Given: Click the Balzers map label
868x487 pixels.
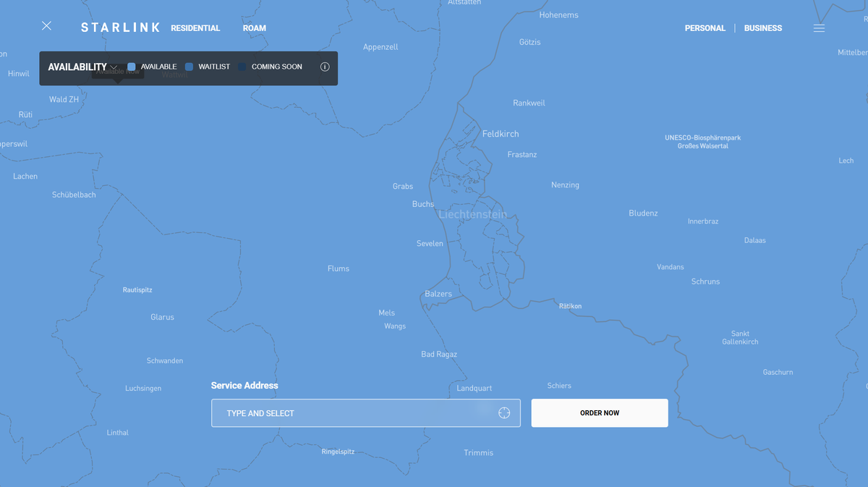Looking at the screenshot, I should tap(438, 294).
